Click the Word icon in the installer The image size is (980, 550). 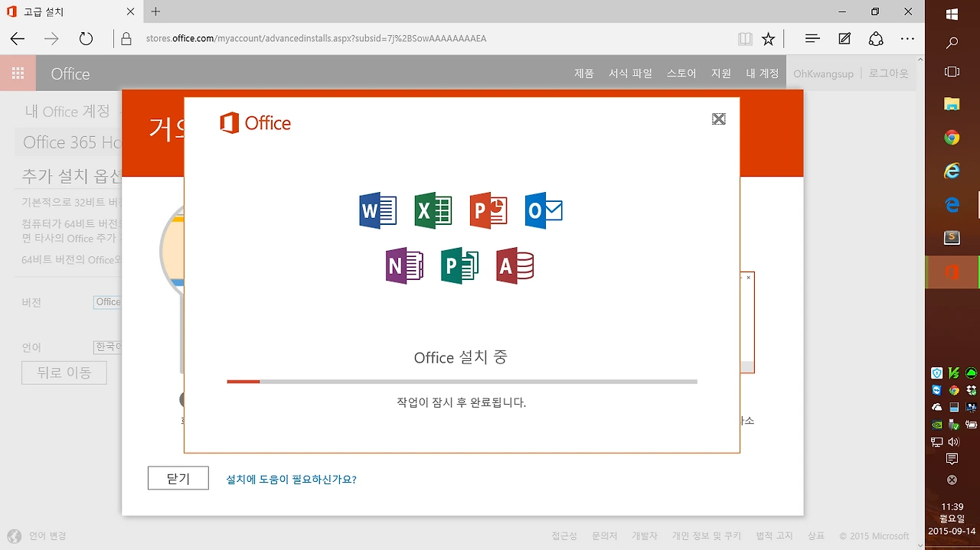point(377,210)
